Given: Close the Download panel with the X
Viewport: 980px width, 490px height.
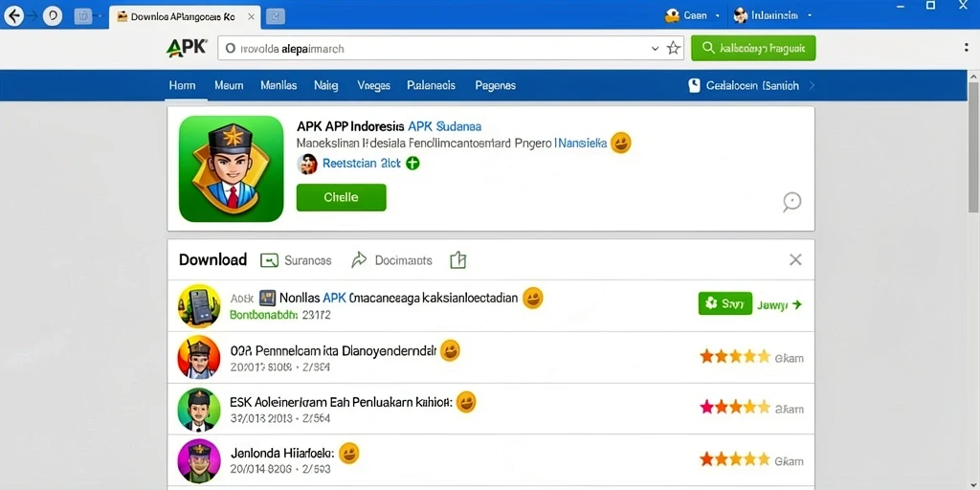Looking at the screenshot, I should [x=795, y=259].
